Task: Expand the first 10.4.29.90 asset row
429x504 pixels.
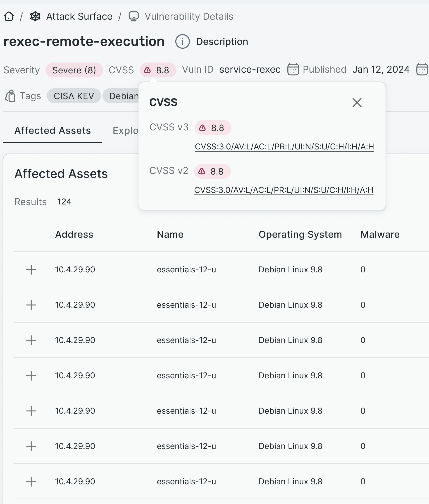Action: tap(31, 269)
